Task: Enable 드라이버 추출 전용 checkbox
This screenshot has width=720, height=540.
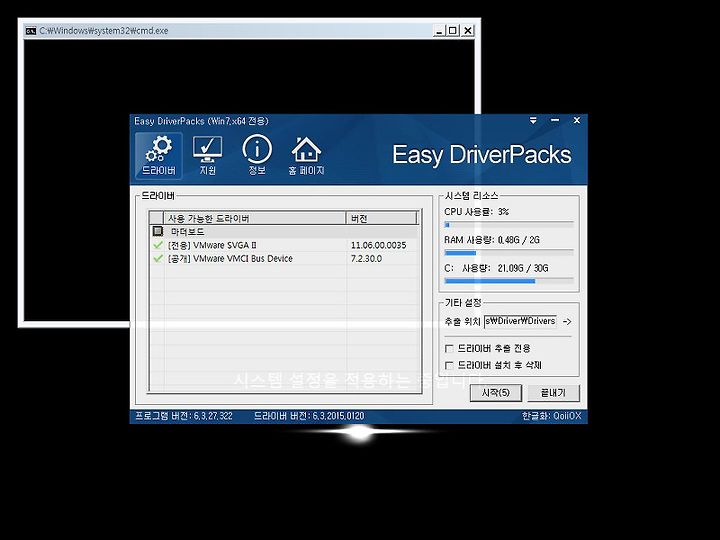Action: [449, 349]
